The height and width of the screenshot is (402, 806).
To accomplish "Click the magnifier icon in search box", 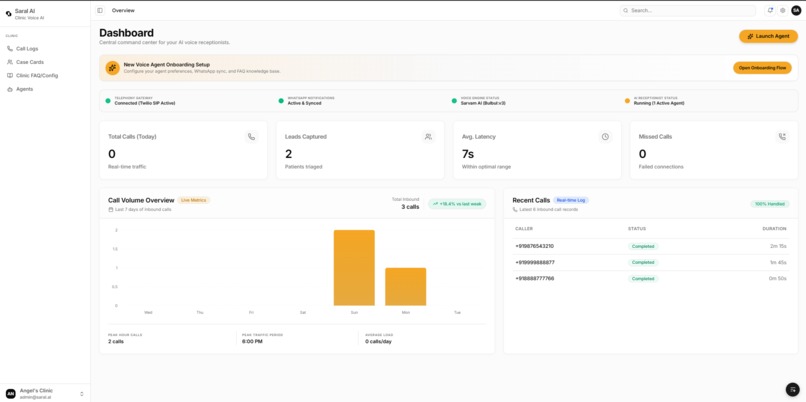I will 626,10.
